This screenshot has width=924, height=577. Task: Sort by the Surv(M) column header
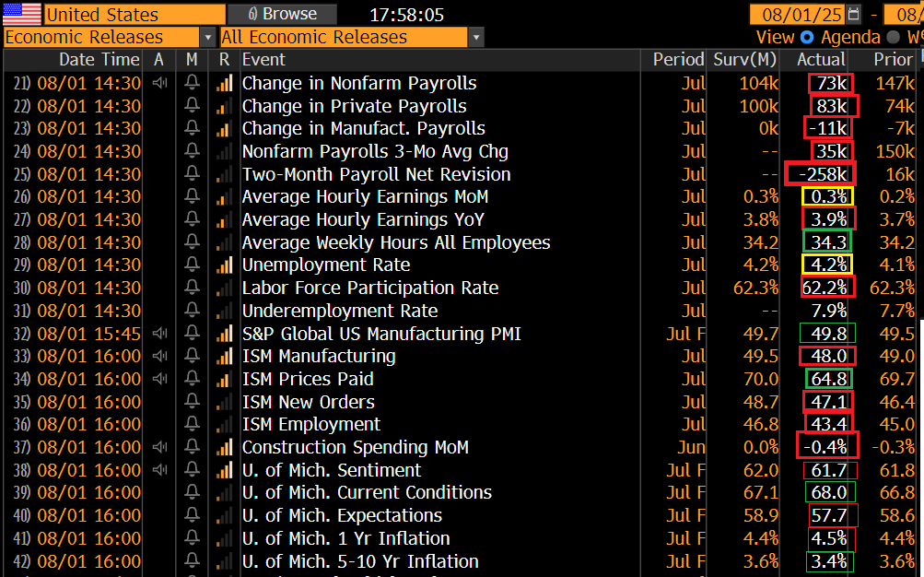[x=745, y=60]
